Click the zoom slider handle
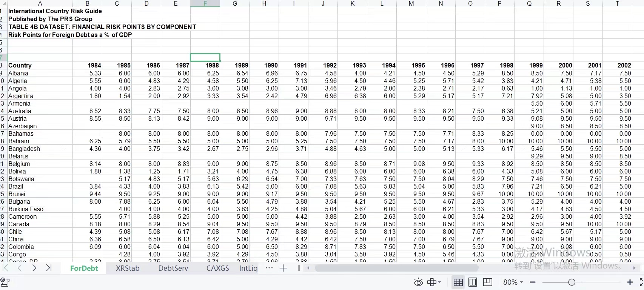Image resolution: width=644 pixels, height=290 pixels. click(572, 282)
